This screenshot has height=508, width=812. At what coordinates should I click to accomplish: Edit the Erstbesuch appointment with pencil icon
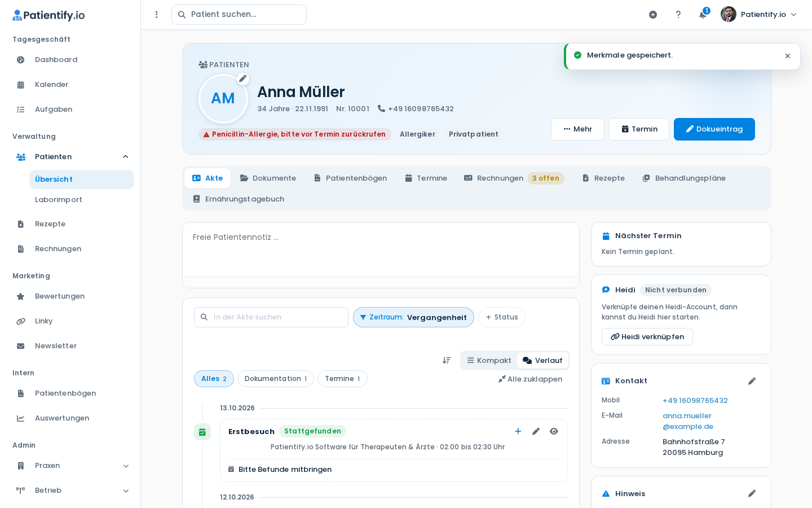tap(536, 431)
